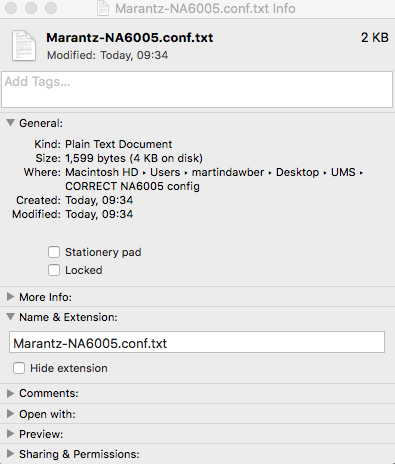Click the bold file name in the header
This screenshot has height=464, width=395.
(x=130, y=37)
